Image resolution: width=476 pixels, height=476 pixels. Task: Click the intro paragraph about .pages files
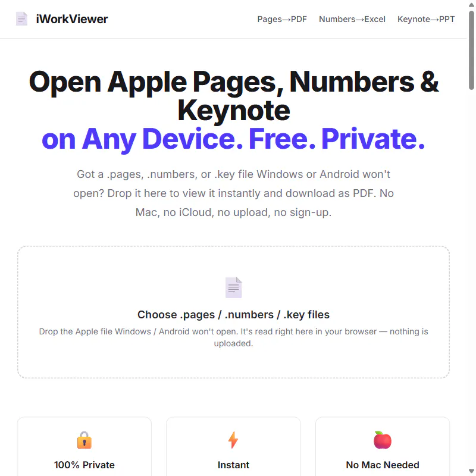click(233, 193)
